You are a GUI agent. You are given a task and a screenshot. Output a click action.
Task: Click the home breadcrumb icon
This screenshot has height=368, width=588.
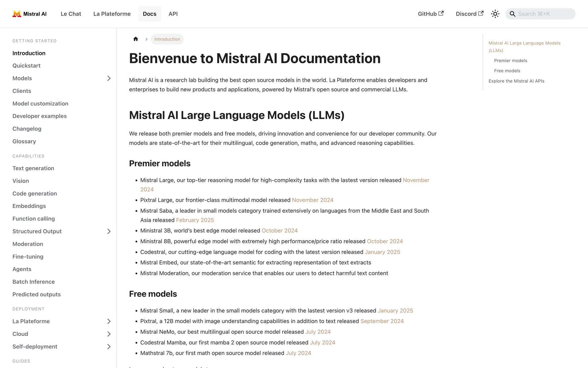point(136,39)
